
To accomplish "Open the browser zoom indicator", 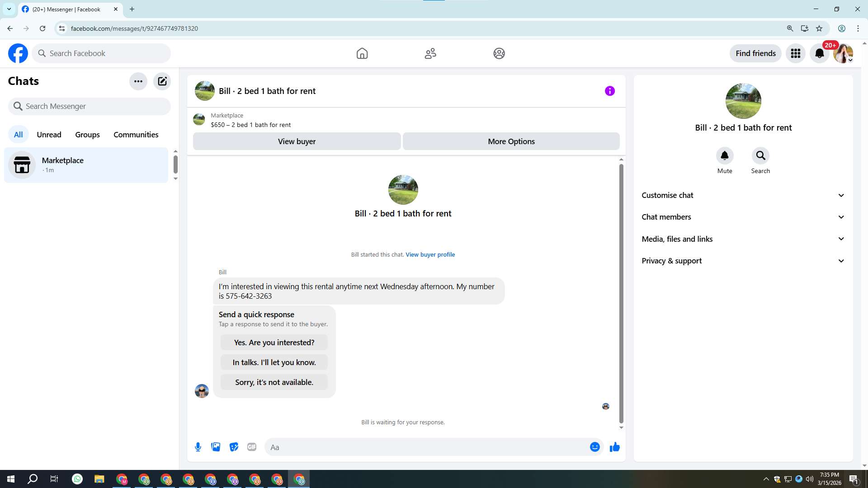I will [790, 28].
